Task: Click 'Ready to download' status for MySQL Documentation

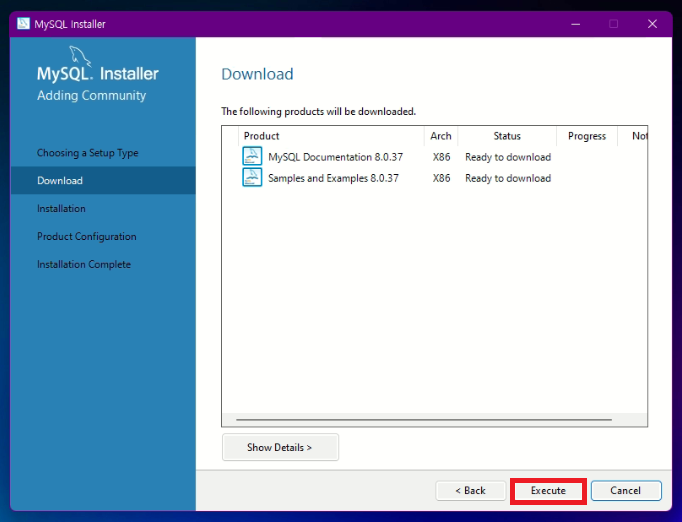Action: [508, 157]
